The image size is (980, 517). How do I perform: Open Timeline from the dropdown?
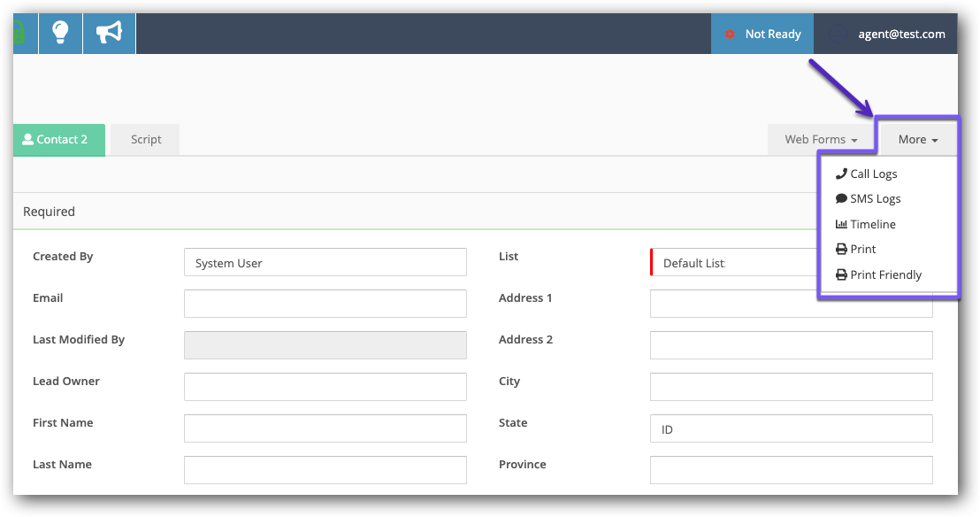tap(872, 225)
